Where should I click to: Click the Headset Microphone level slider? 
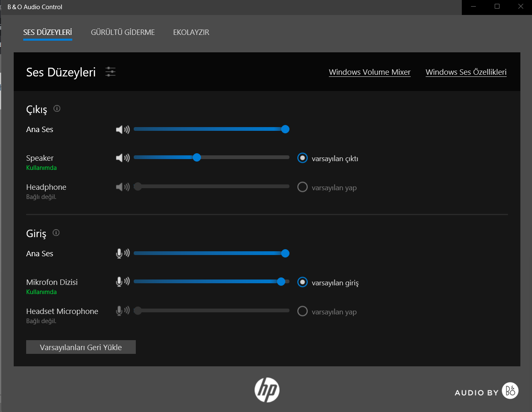[x=211, y=311]
